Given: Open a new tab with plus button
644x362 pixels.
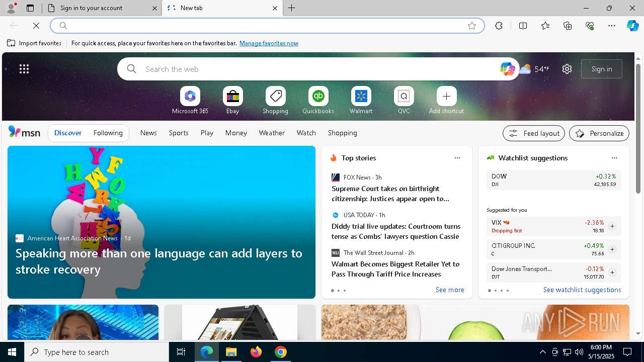Looking at the screenshot, I should click(291, 8).
